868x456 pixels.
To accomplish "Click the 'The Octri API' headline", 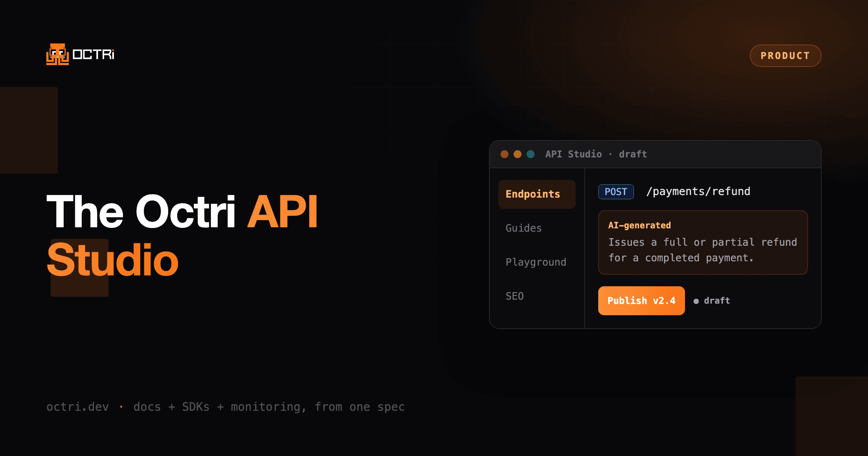I will point(182,211).
